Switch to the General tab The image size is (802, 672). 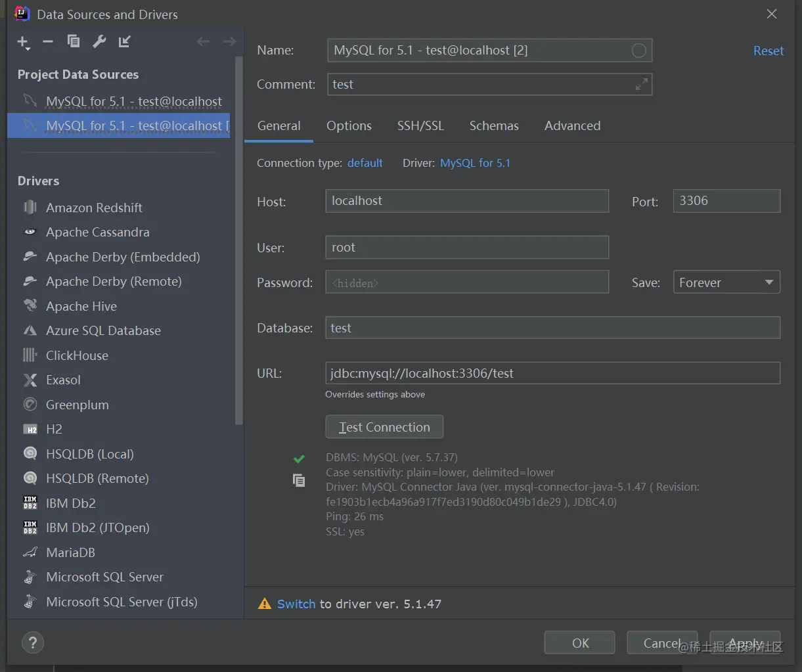pyautogui.click(x=278, y=125)
